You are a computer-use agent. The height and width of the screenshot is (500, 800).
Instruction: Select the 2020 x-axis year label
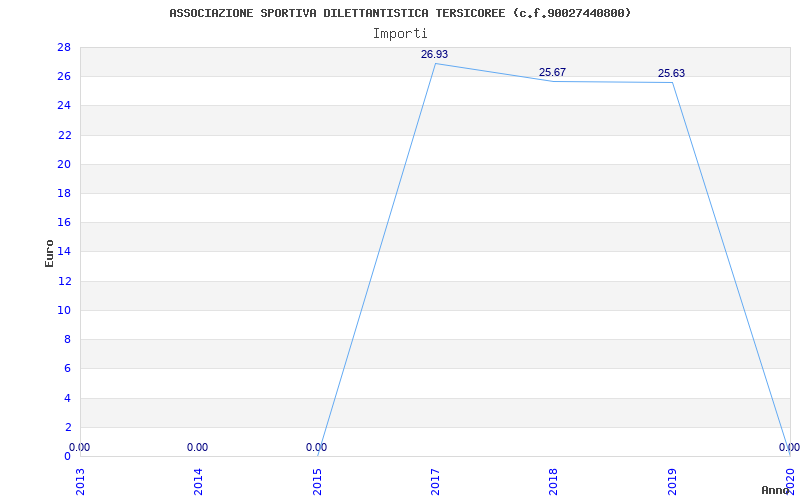(x=791, y=482)
